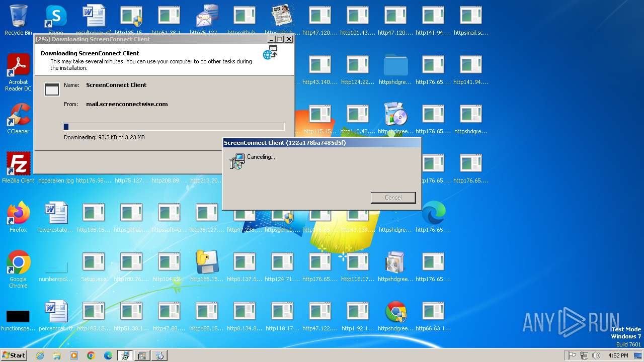This screenshot has height=362, width=644.
Task: Select the blacked-out functionspe... desktop file
Action: tap(18, 319)
